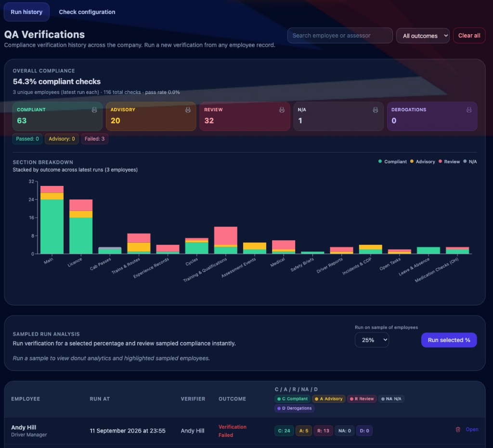
Task: Switch to Run history tab
Action: point(26,12)
